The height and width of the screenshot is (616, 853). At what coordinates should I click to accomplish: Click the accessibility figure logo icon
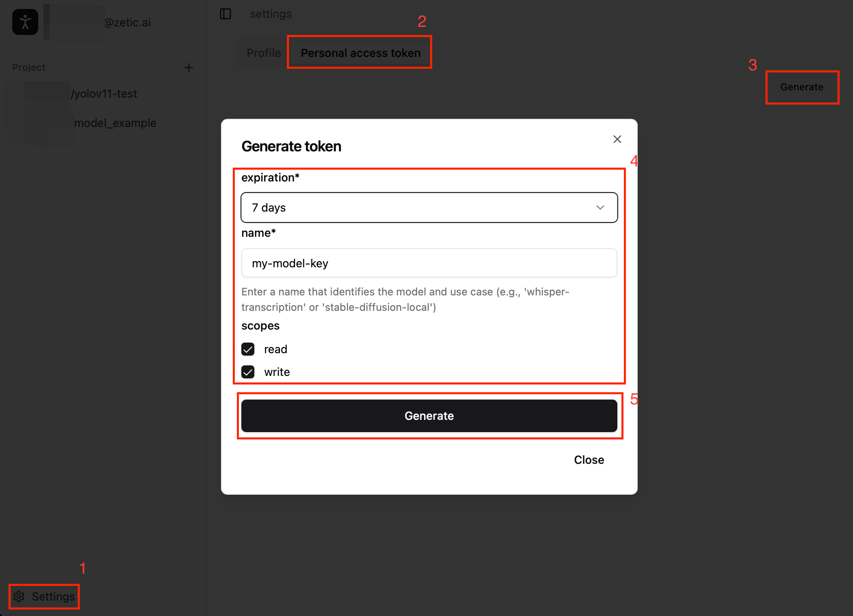coord(25,22)
